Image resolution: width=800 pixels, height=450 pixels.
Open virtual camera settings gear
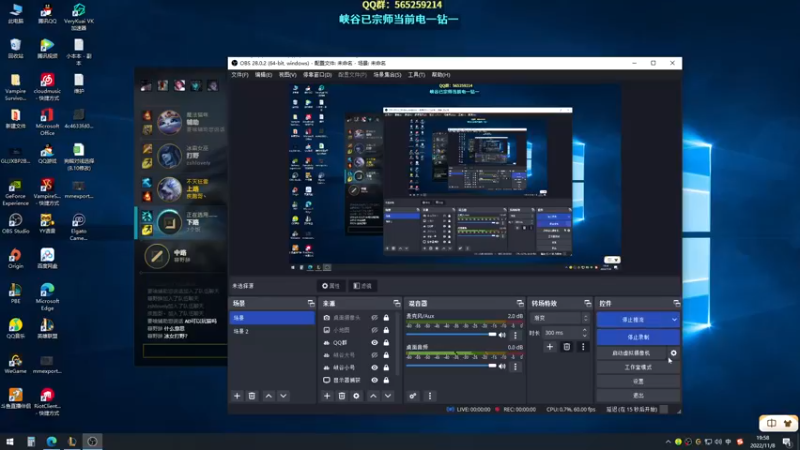click(x=673, y=353)
